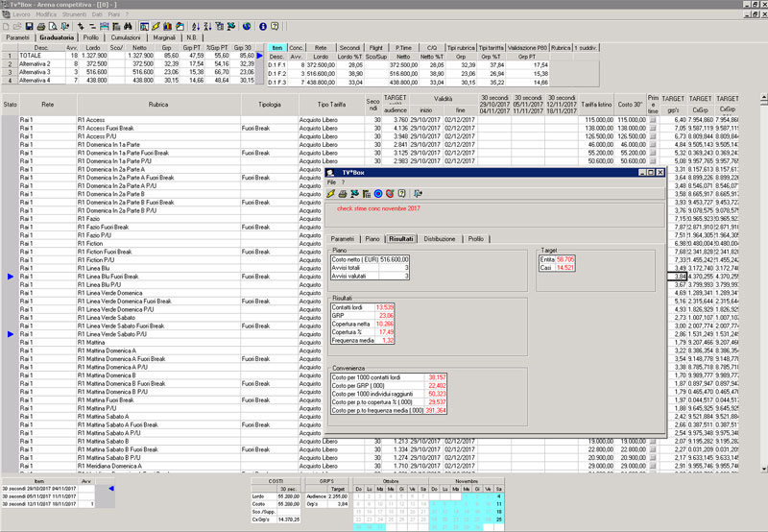Toggle Prime time checkbox for Rai 1 R1 Access

(x=653, y=118)
